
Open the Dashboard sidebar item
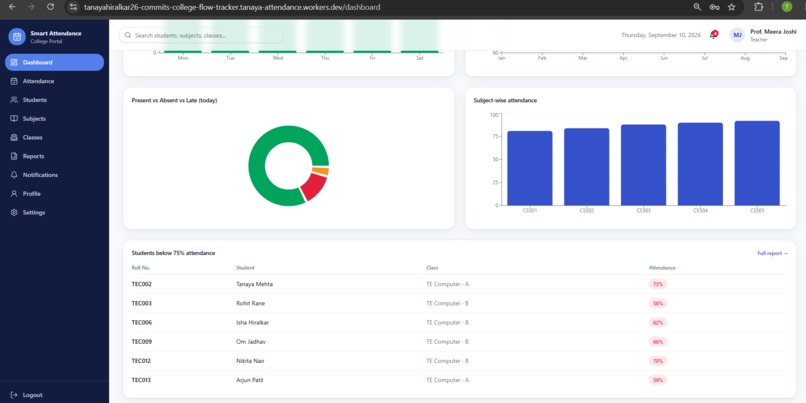(x=54, y=62)
